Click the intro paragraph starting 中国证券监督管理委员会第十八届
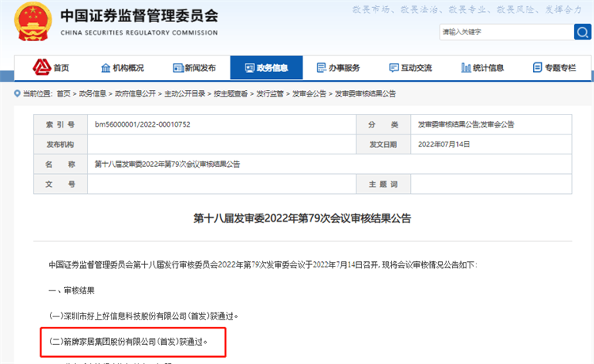The width and height of the screenshot is (594, 364). coord(263,265)
